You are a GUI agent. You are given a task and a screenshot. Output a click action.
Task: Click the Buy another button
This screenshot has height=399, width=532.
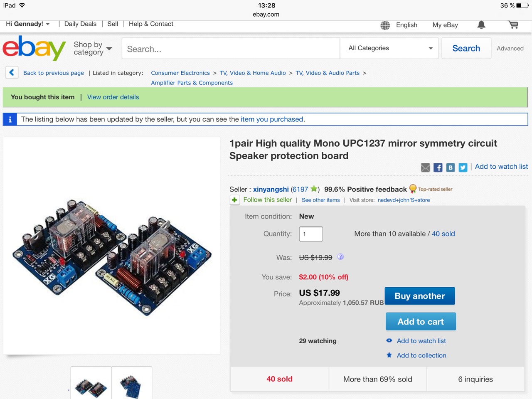pos(420,296)
